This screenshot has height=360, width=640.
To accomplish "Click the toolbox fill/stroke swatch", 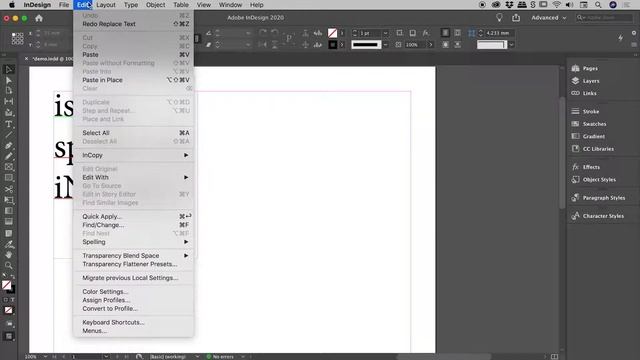I will point(8,287).
